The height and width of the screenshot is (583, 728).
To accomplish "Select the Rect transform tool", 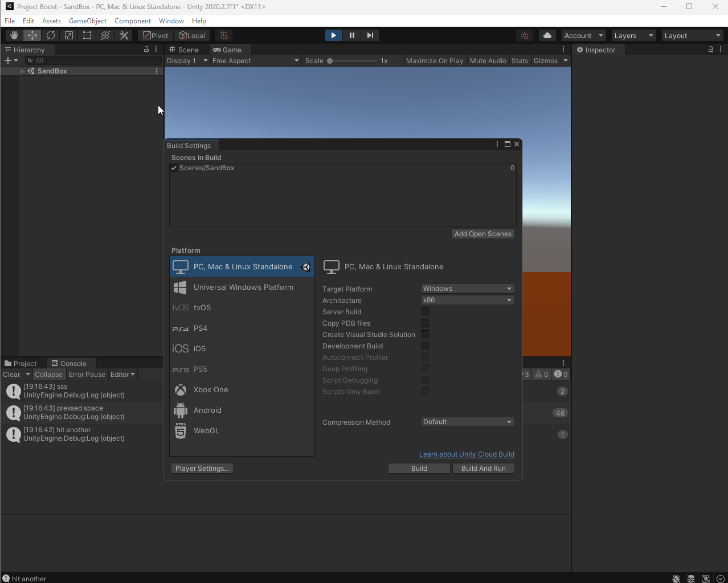I will (x=87, y=35).
